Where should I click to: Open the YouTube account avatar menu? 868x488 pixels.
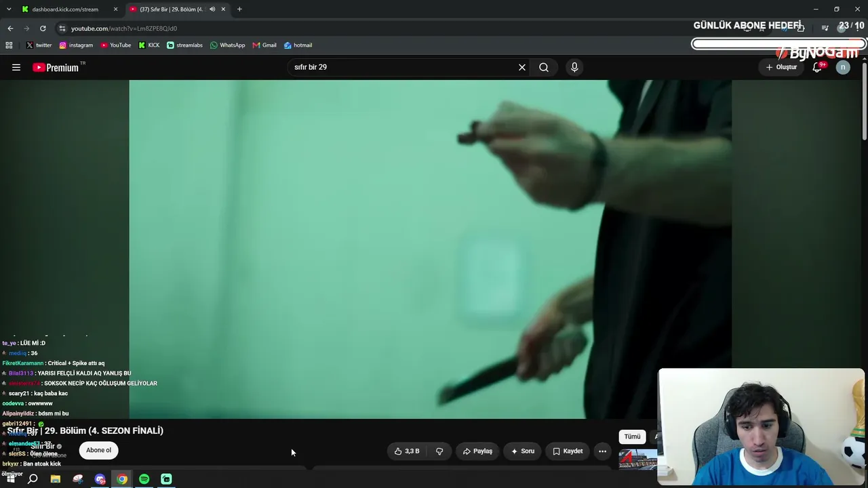click(843, 67)
